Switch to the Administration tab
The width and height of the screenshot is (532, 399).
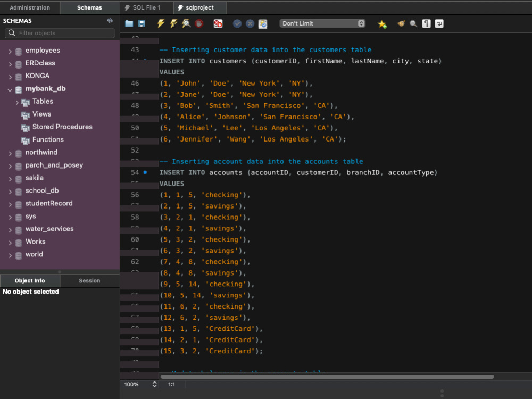point(30,7)
